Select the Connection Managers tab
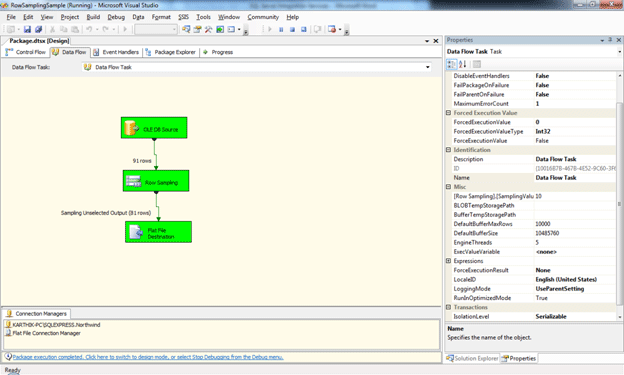Screen dimensions: 624x375 37,314
